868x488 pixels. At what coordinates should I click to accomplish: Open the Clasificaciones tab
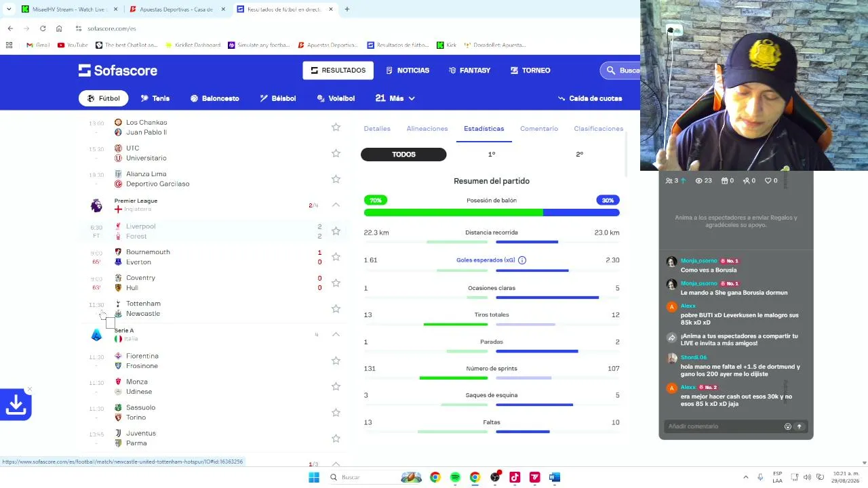pyautogui.click(x=599, y=129)
